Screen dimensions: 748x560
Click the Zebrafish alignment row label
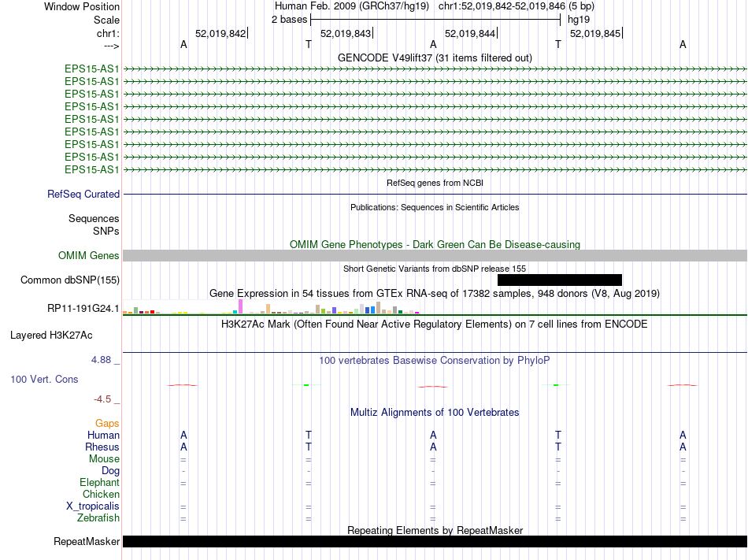(98, 517)
